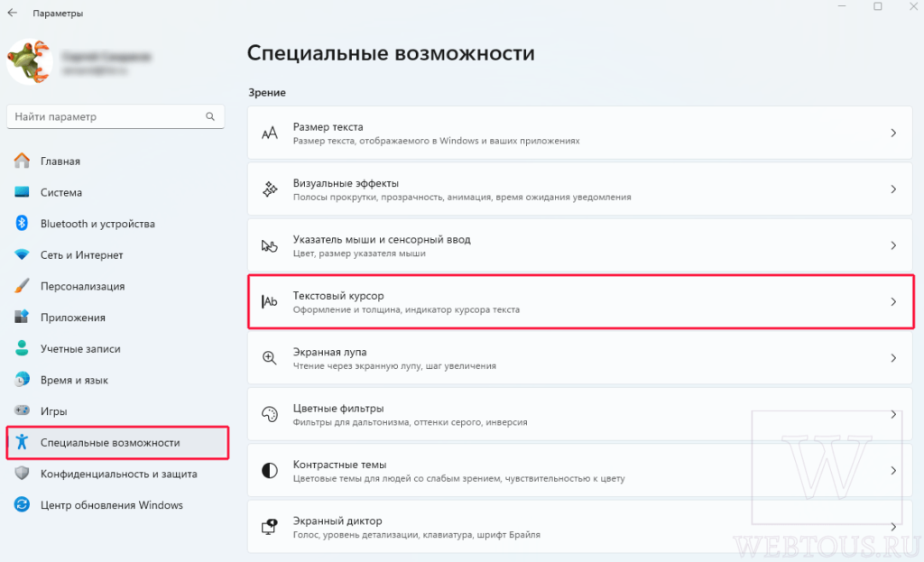Screen dimensions: 924x562
Task: Click chevron on Экранный диктор row
Action: pyautogui.click(x=893, y=527)
